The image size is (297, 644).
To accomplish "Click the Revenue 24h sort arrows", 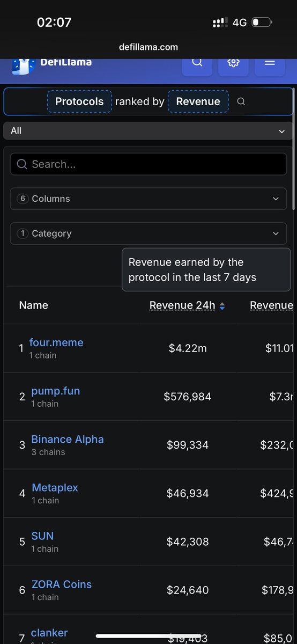I will pyautogui.click(x=222, y=306).
